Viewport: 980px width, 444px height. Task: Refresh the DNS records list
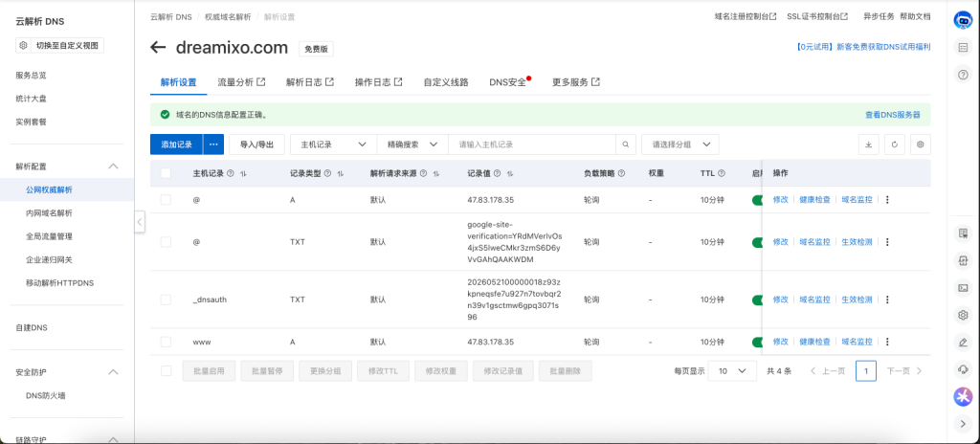pyautogui.click(x=895, y=144)
